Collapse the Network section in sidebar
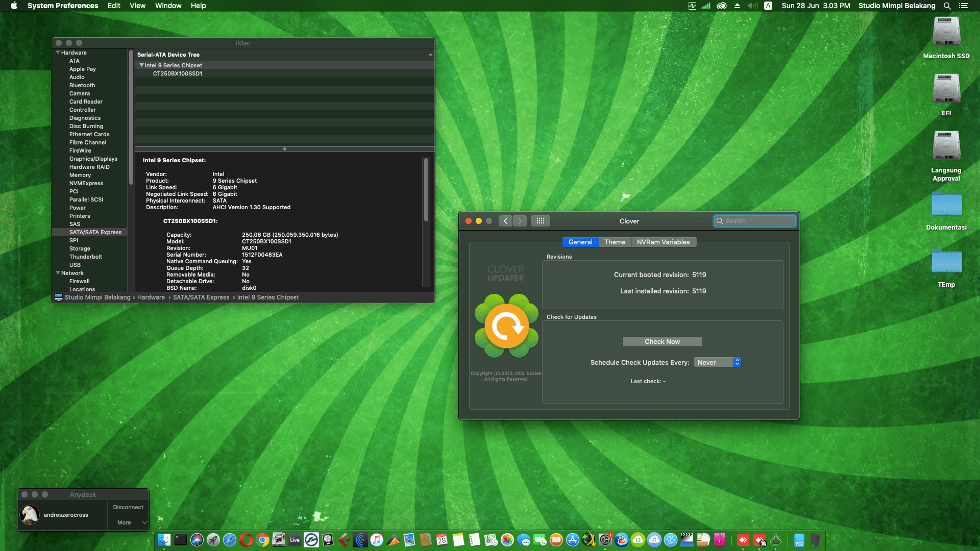The width and height of the screenshot is (980, 551). coord(58,273)
